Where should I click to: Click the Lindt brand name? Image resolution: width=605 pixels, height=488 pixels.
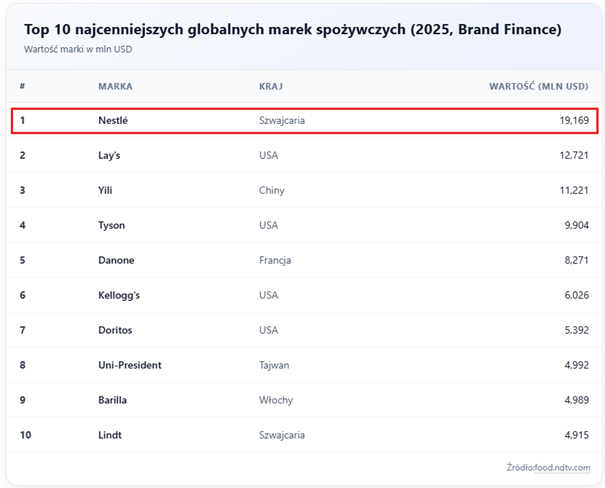(x=110, y=435)
